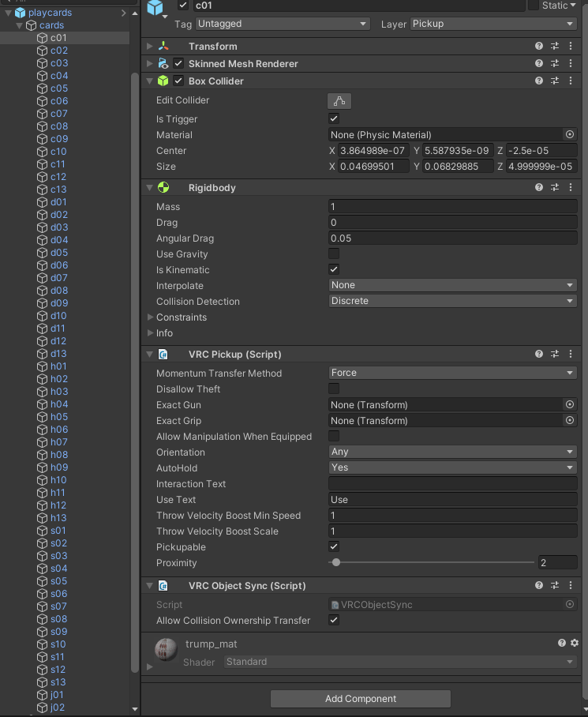
Task: Disable the Skinned Mesh Renderer checkbox
Action: tap(178, 63)
